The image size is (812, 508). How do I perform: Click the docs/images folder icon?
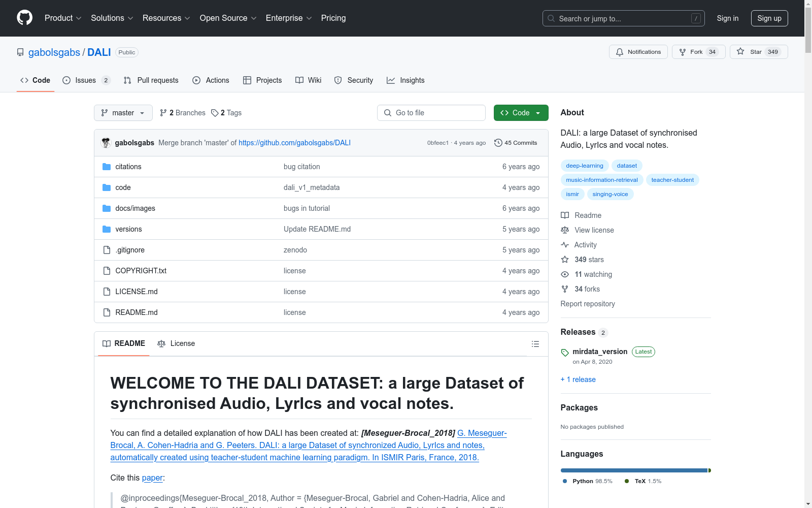(x=107, y=208)
